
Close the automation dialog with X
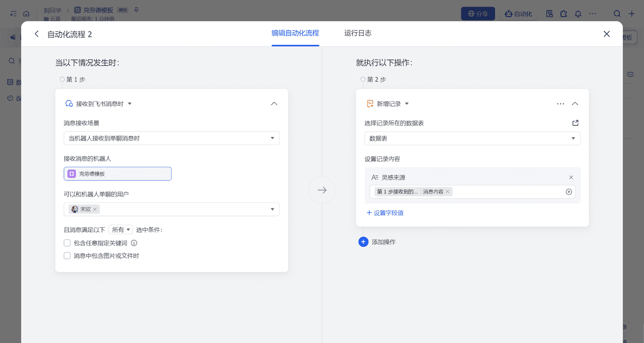tap(607, 34)
